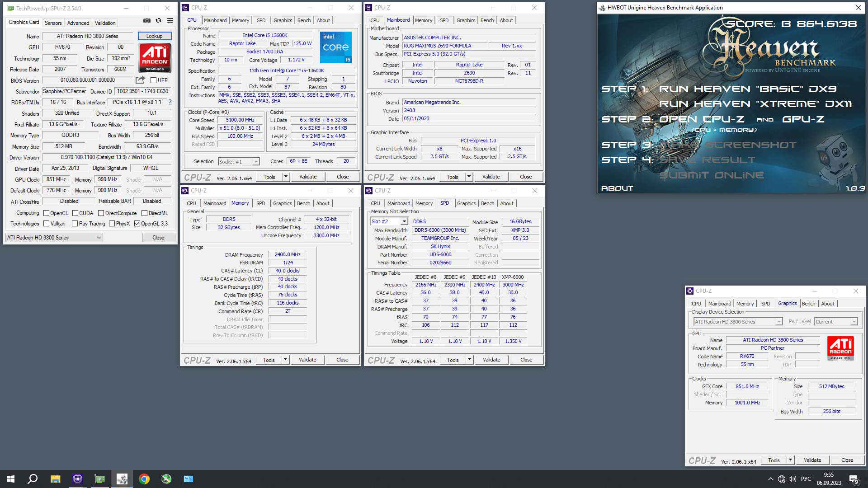868x488 pixels.
Task: Toggle the DirectCompute checkbox
Action: coord(101,213)
